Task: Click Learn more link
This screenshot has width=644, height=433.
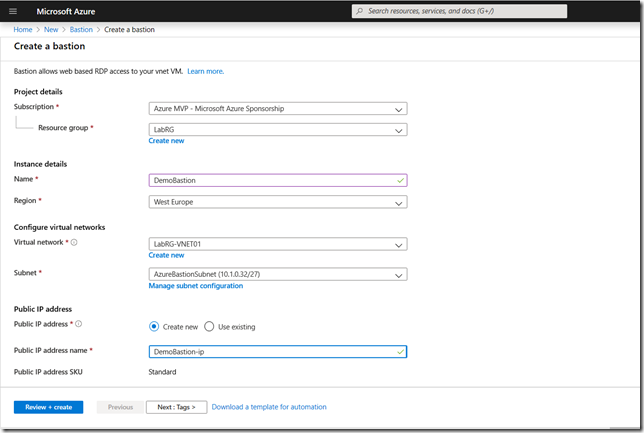Action: click(205, 71)
